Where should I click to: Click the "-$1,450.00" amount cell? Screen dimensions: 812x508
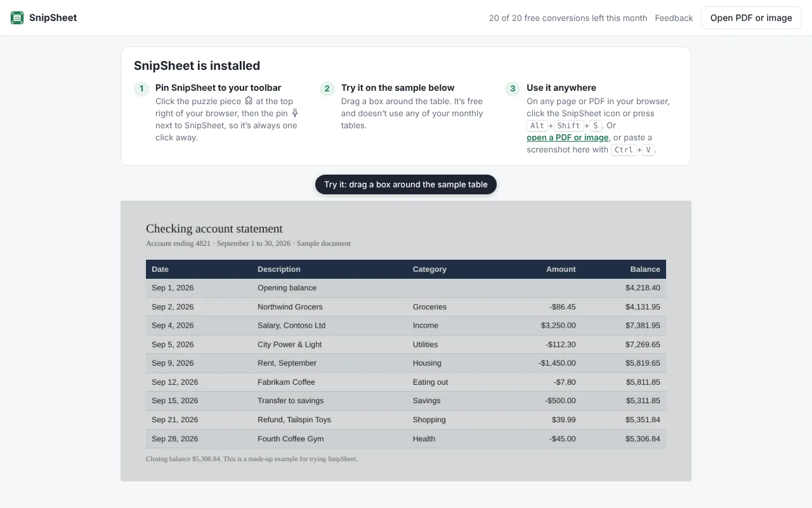(557, 363)
